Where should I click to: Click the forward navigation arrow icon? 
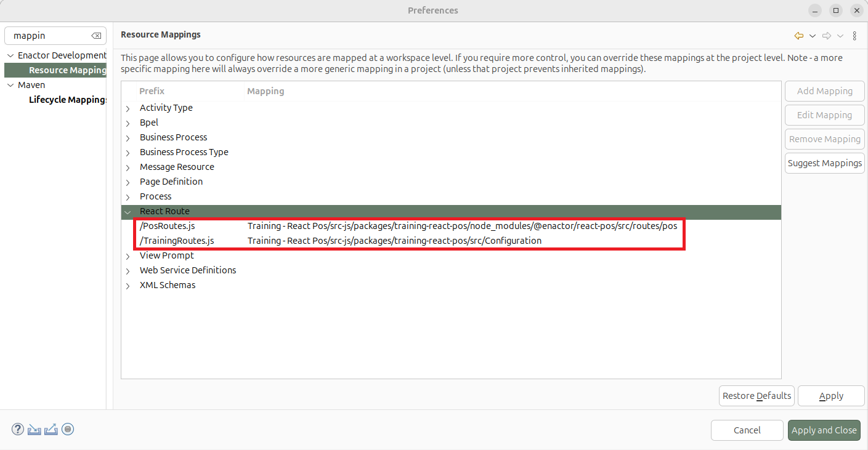pos(827,36)
